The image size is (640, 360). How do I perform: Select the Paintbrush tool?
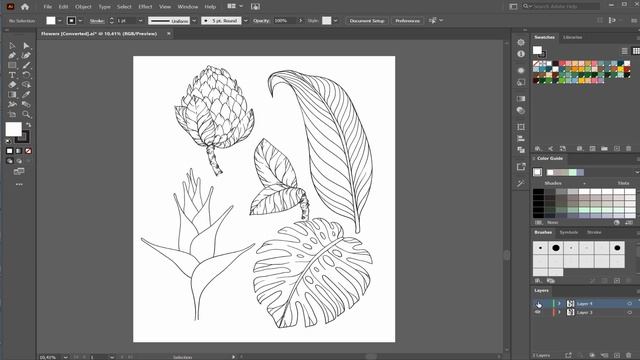point(27,65)
